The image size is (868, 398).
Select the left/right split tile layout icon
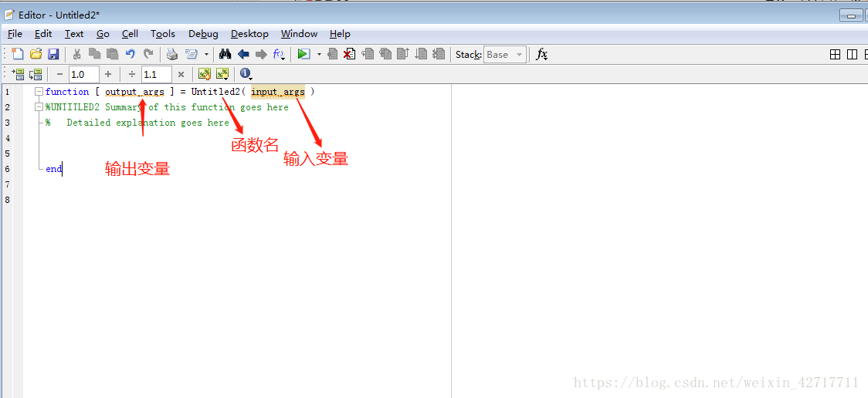tap(852, 54)
